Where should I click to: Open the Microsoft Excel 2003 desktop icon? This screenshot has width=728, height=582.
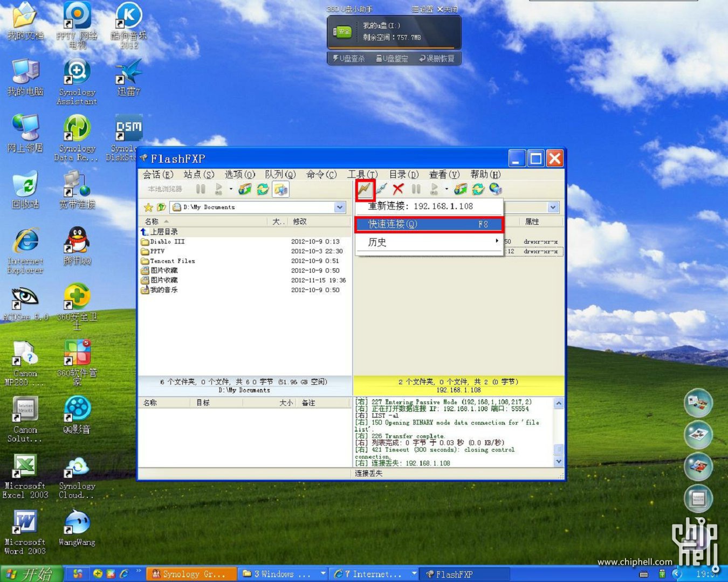click(25, 476)
